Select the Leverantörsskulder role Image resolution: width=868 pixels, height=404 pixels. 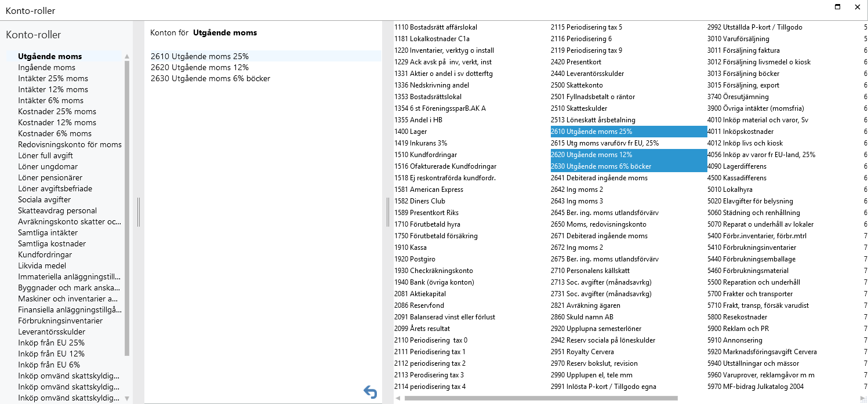52,332
